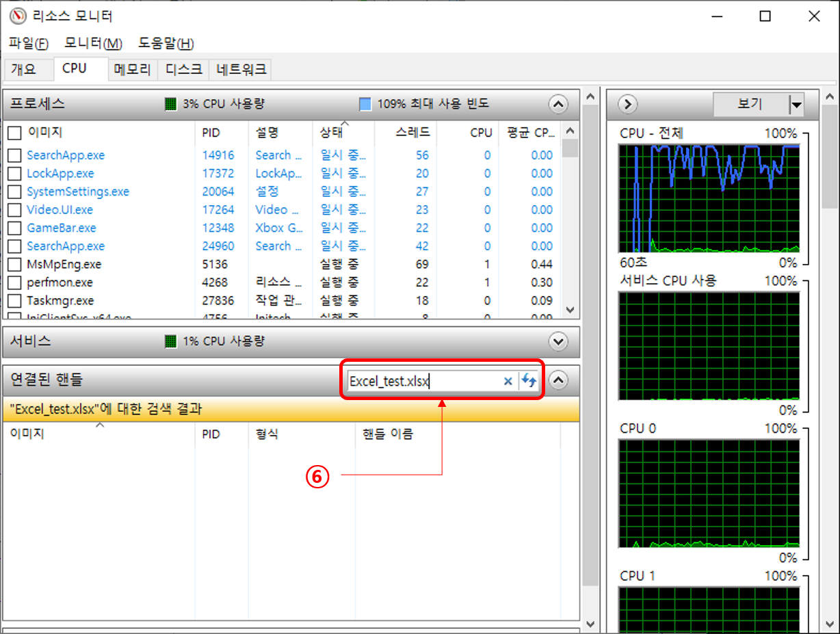Expand the 서비스 panel chevron

[x=558, y=341]
